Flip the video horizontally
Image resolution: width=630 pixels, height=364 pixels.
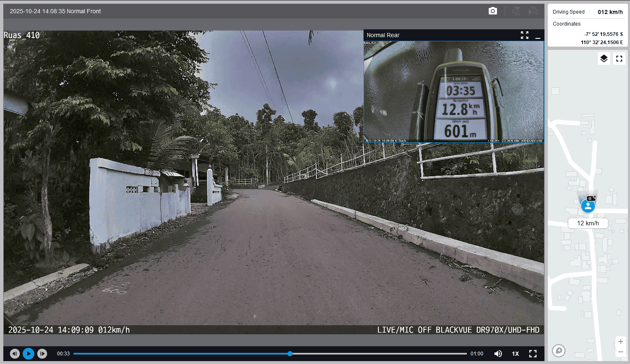(533, 11)
